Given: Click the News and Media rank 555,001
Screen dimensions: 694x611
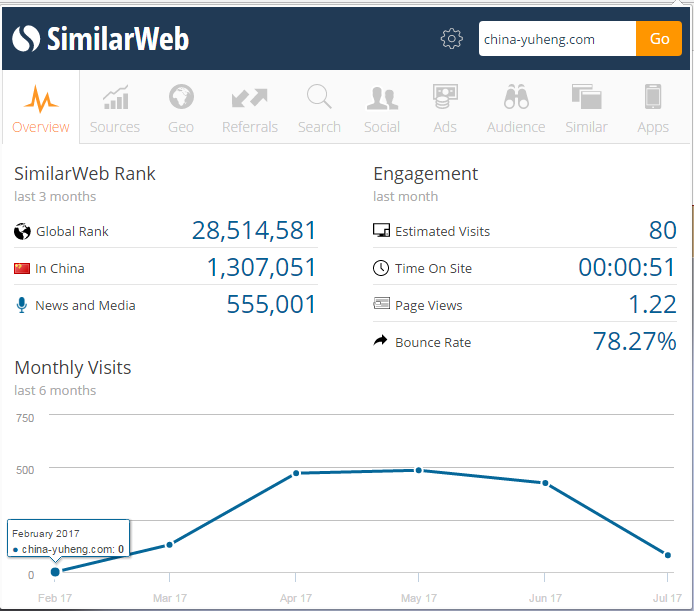Looking at the screenshot, I should 271,305.
